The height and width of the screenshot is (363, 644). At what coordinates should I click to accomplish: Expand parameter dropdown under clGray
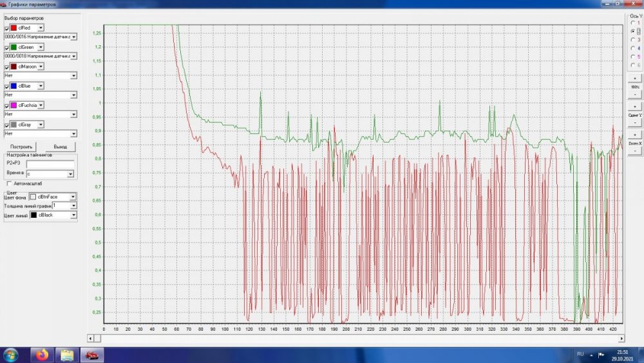click(x=73, y=133)
